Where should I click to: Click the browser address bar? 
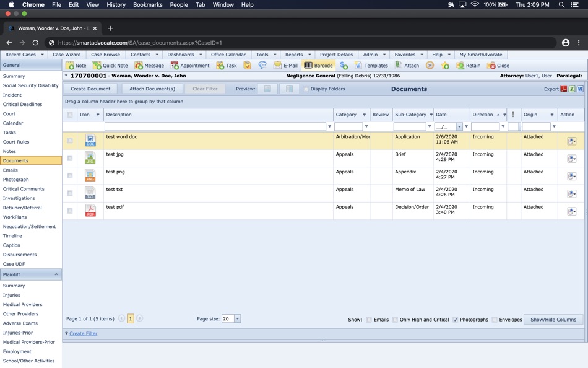[x=300, y=43]
